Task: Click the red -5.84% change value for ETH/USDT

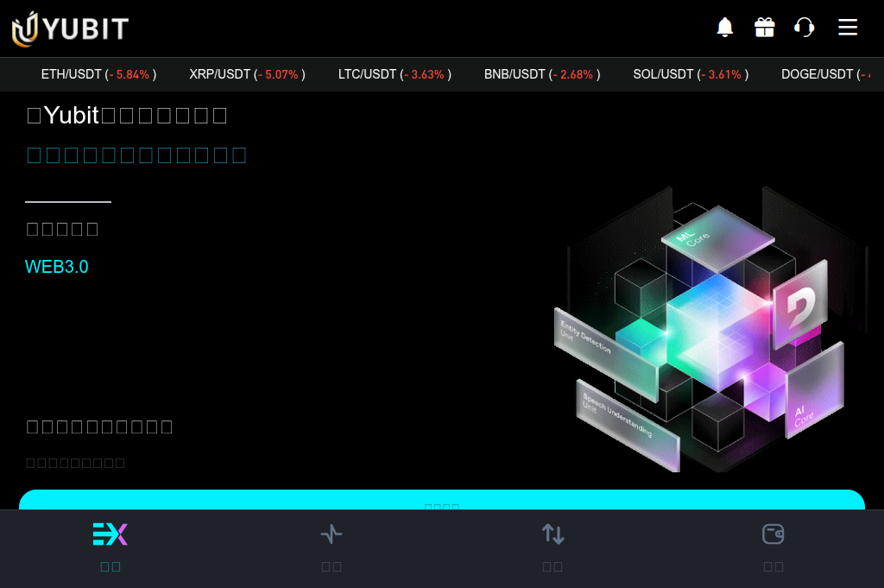Action: [x=130, y=74]
